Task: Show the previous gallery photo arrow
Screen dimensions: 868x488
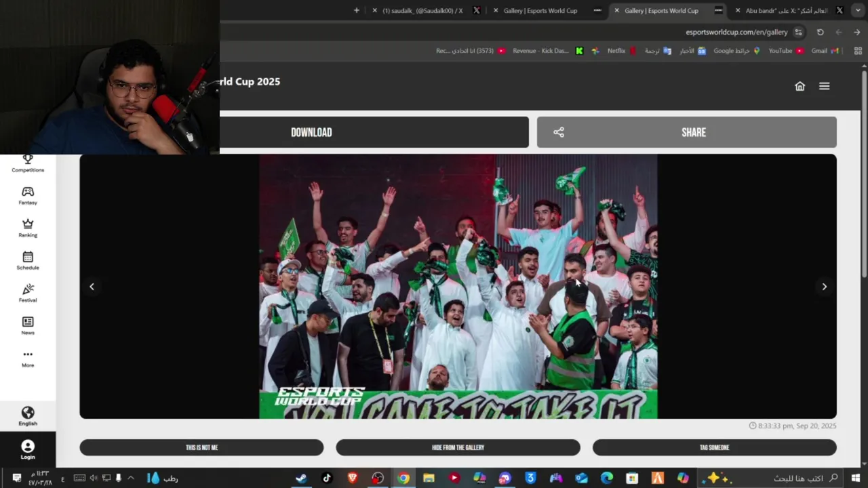Action: click(x=92, y=287)
